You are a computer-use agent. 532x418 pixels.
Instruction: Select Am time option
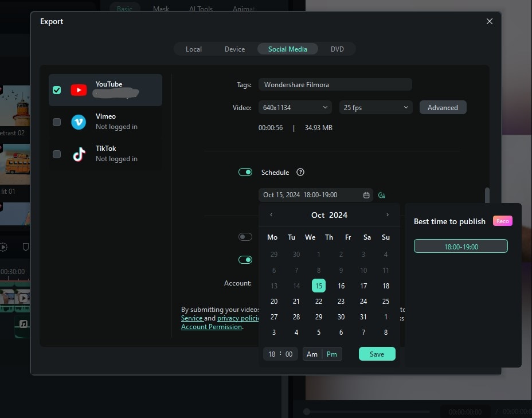312,354
